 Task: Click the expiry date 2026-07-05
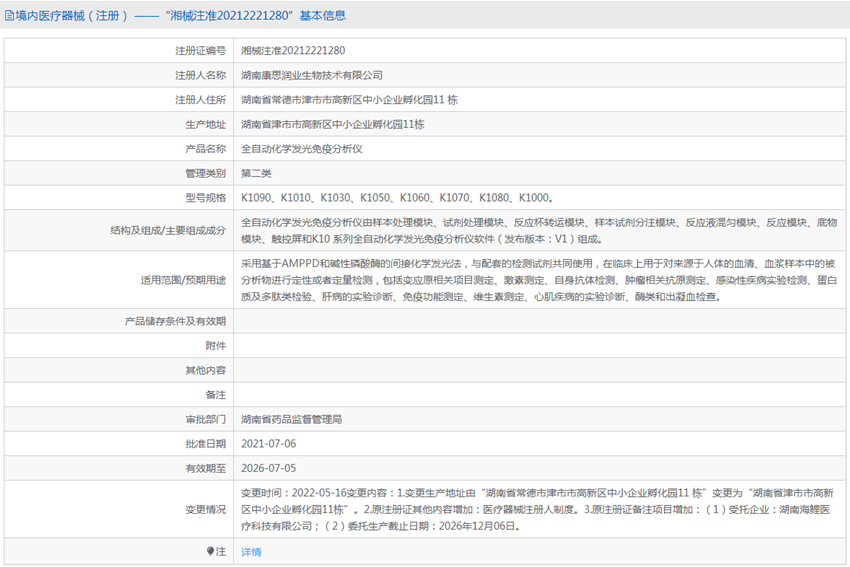coord(269,468)
